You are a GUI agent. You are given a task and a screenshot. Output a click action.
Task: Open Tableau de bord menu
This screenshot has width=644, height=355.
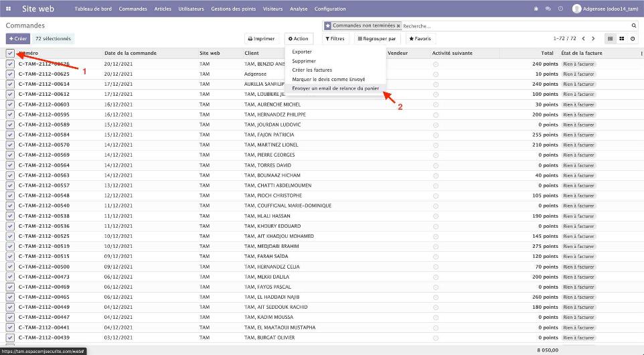[x=93, y=9]
